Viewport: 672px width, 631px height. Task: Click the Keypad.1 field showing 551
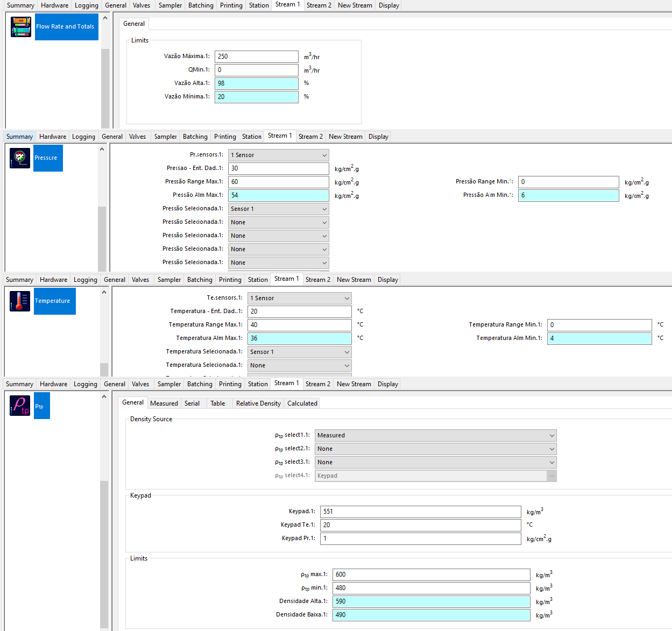[421, 512]
